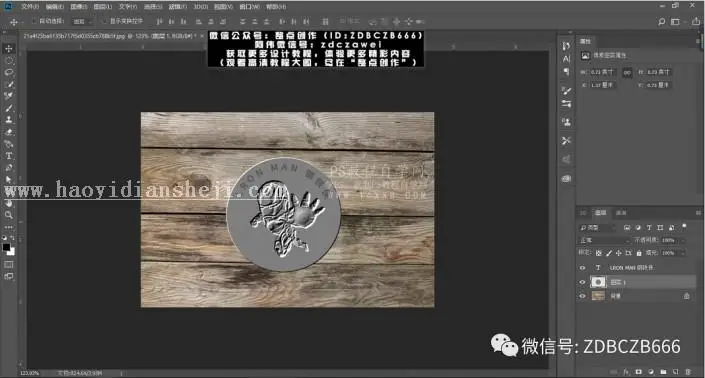Click the share icon at top right
The width and height of the screenshot is (705, 378).
[696, 21]
